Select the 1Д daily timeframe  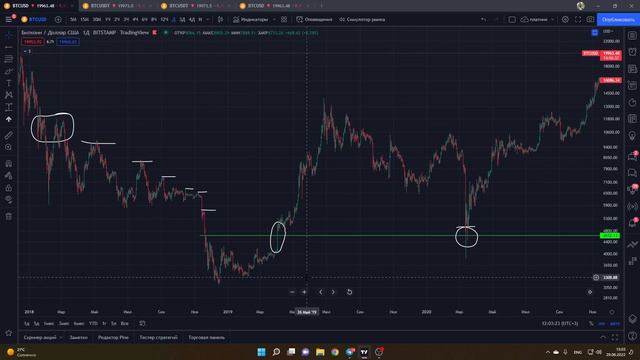tap(173, 19)
